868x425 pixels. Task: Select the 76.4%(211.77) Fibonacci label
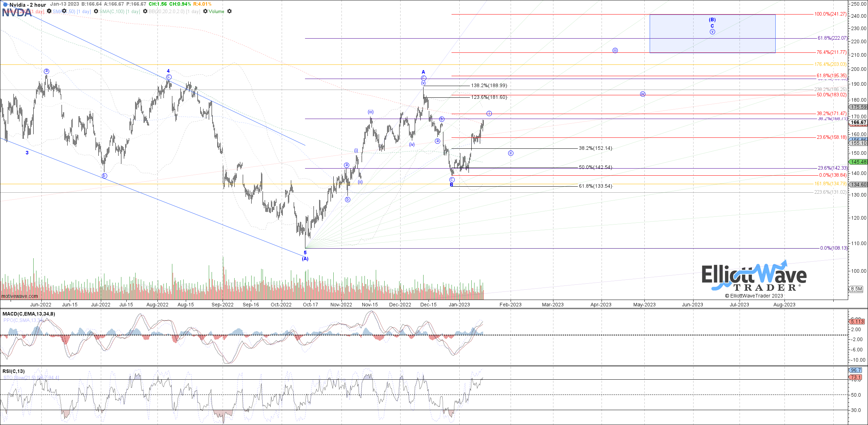(832, 52)
